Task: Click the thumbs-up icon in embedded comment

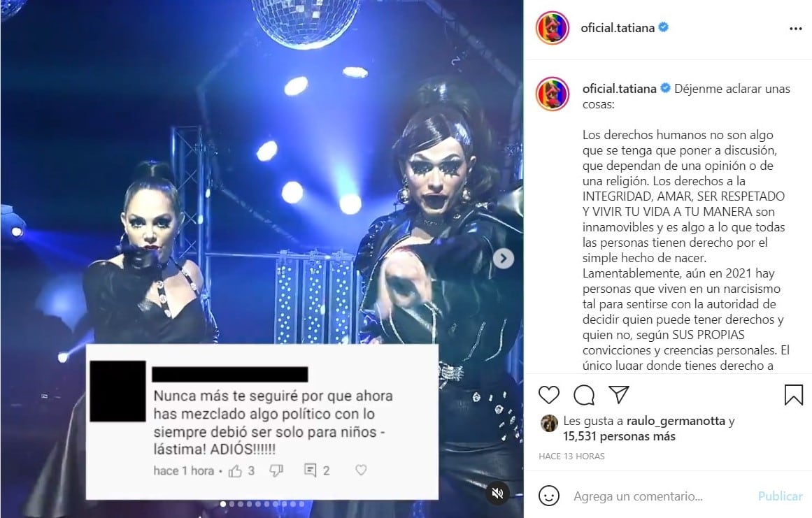Action: [235, 470]
